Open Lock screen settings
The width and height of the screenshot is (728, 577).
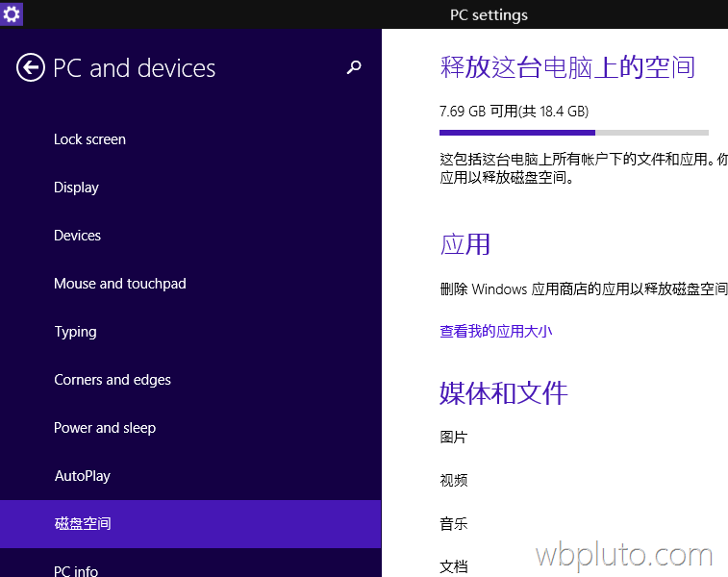click(89, 139)
